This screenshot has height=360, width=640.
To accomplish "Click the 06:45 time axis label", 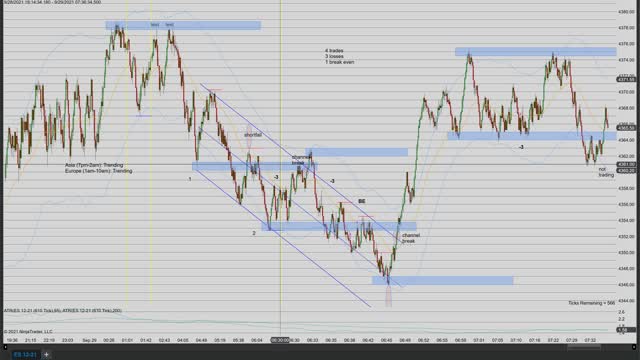I will coord(386,340).
